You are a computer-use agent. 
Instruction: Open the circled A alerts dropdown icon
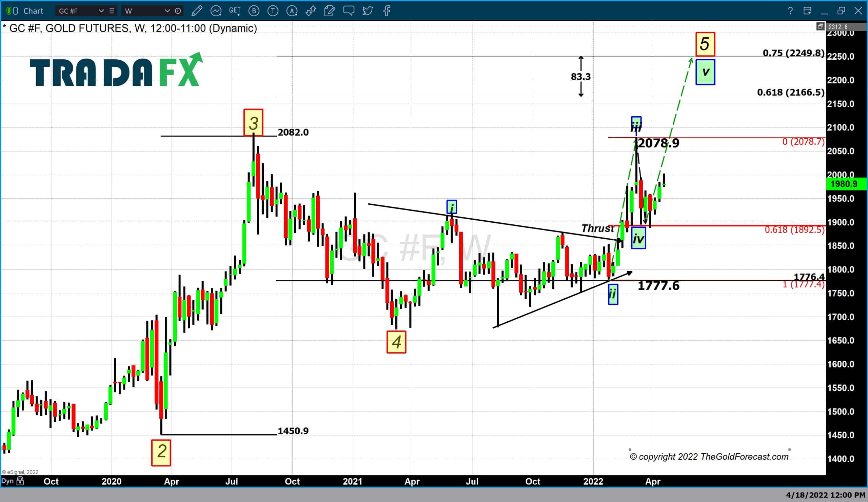tap(292, 11)
